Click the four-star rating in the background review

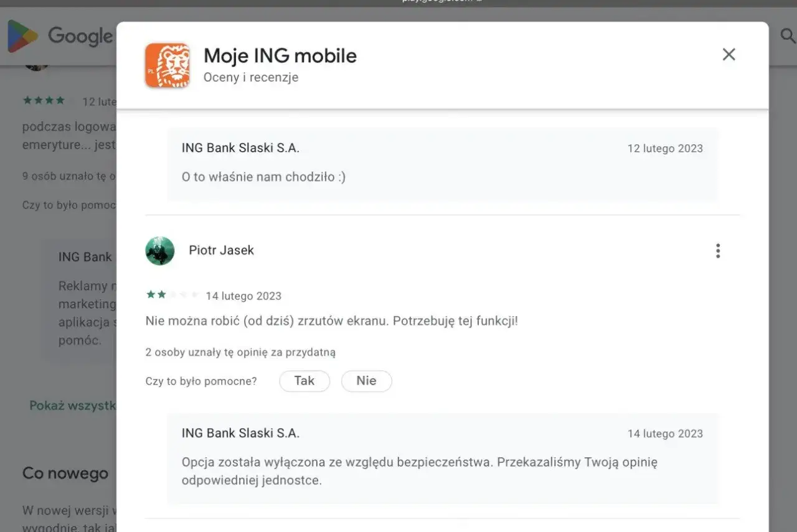(44, 100)
